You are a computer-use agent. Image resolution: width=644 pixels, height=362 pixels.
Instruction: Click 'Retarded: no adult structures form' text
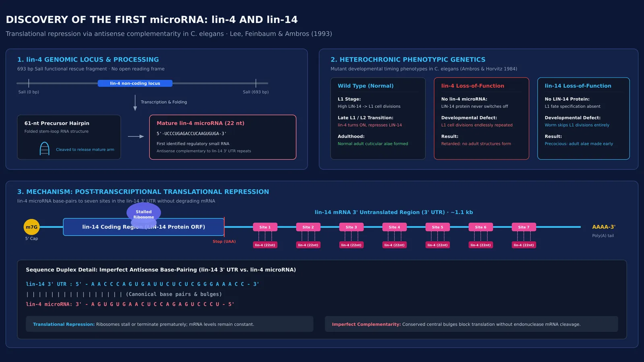[476, 144]
